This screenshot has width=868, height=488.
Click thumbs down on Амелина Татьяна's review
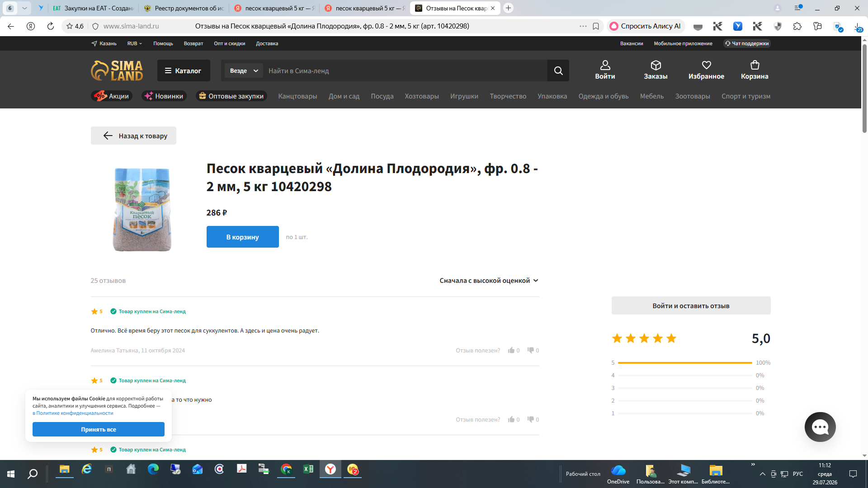click(531, 350)
